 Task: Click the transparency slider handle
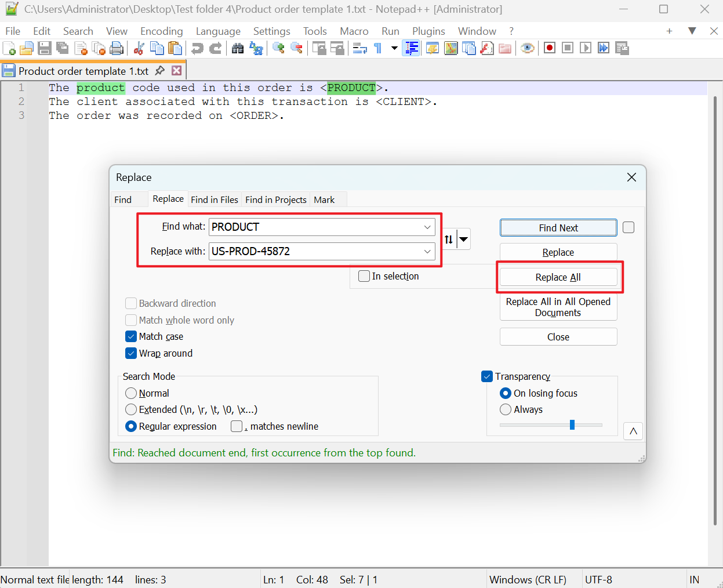point(572,425)
